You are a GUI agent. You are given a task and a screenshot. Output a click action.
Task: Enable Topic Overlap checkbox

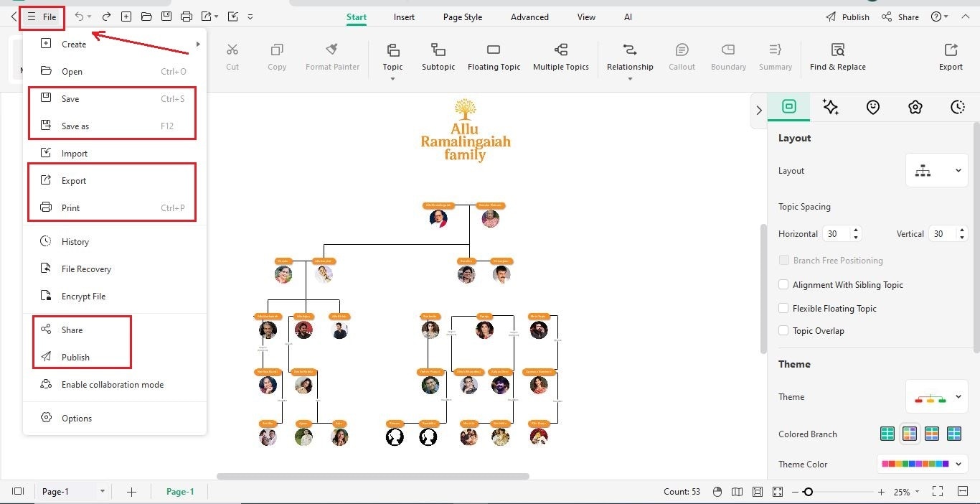click(x=783, y=331)
